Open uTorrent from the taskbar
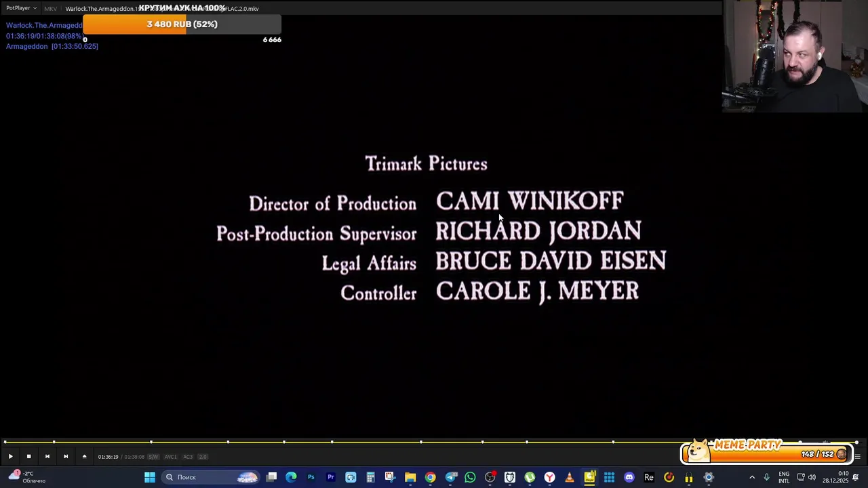This screenshot has height=488, width=868. point(530,477)
